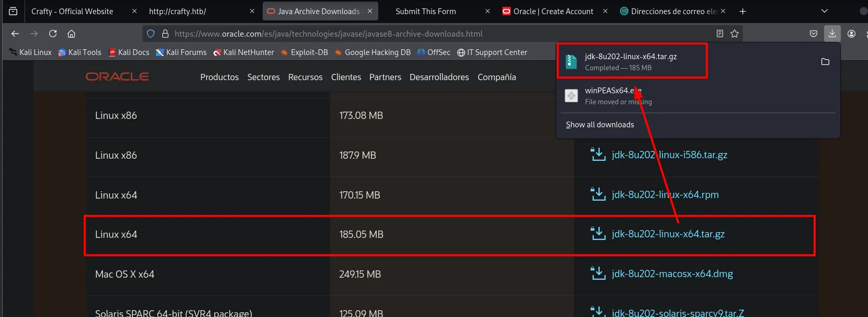The height and width of the screenshot is (317, 868).
Task: Open the Kali Docs bookmark
Action: (129, 52)
